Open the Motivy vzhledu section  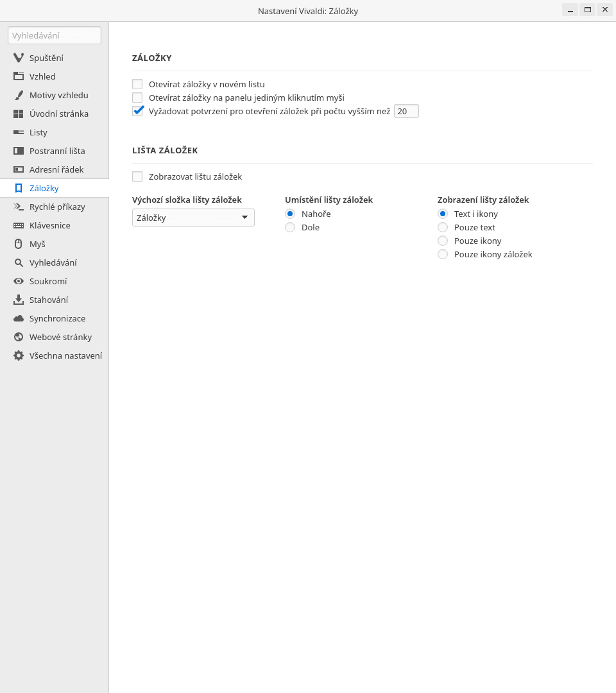pyautogui.click(x=55, y=95)
